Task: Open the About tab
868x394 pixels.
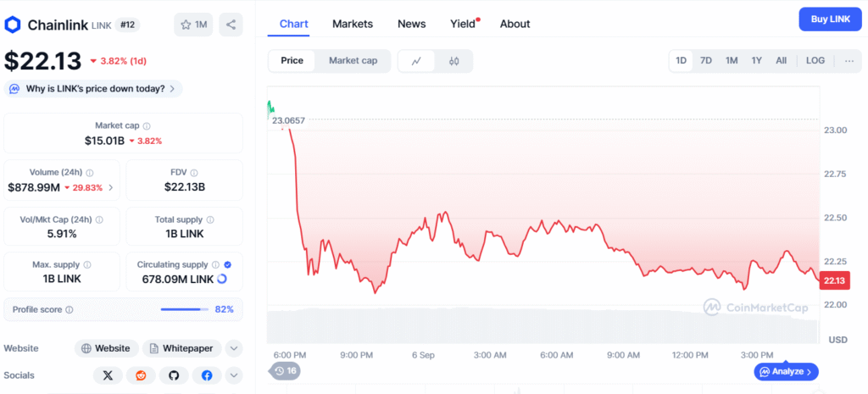Action: tap(515, 24)
